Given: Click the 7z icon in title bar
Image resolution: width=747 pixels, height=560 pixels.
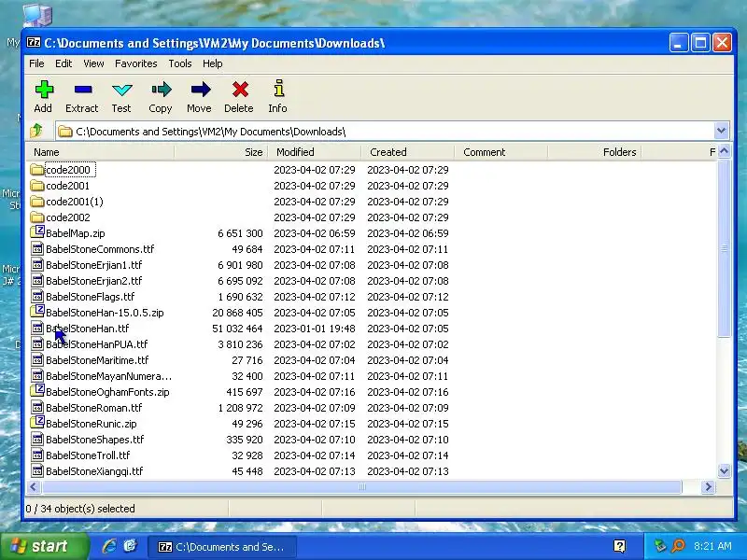Looking at the screenshot, I should click(34, 42).
